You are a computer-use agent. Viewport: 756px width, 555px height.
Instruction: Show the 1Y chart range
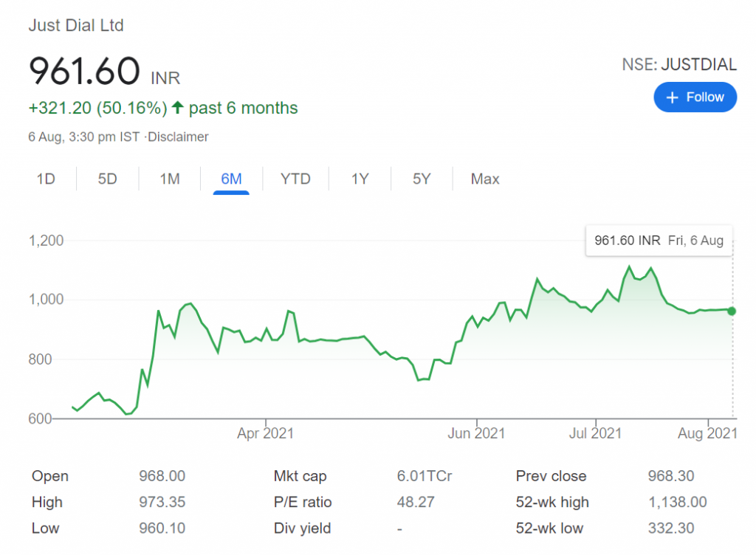point(360,179)
